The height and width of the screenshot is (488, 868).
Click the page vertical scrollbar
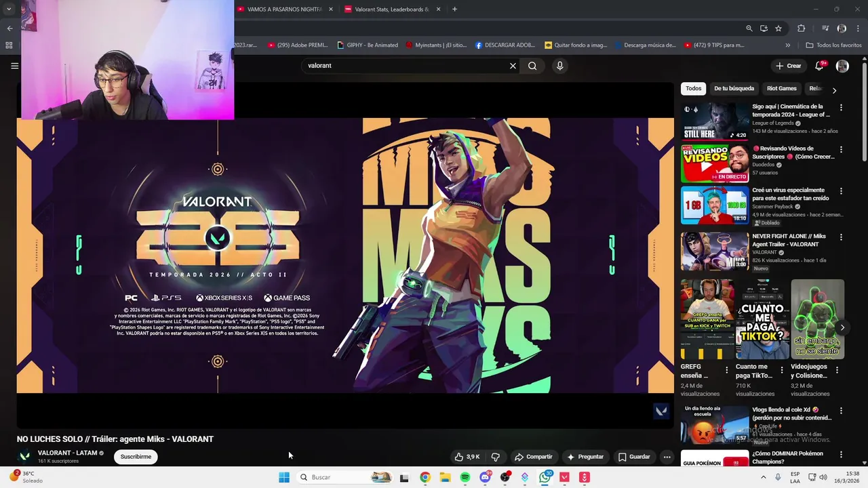(864, 112)
